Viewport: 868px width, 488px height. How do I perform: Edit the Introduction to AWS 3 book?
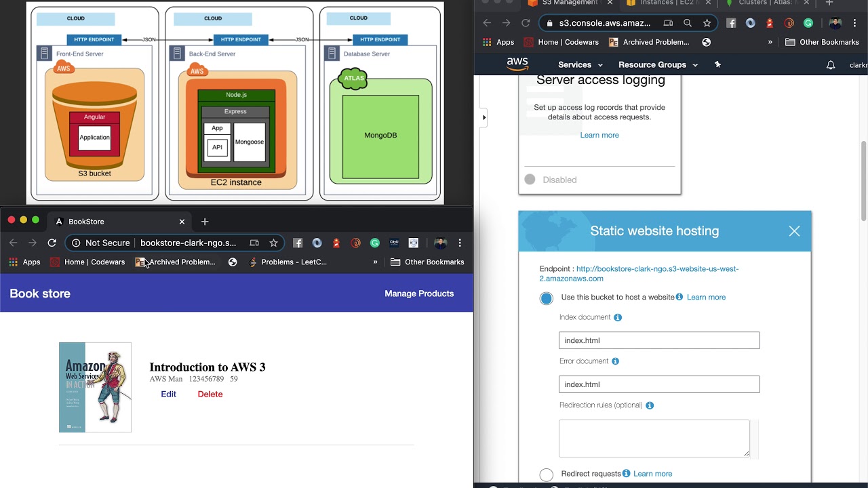tap(168, 394)
